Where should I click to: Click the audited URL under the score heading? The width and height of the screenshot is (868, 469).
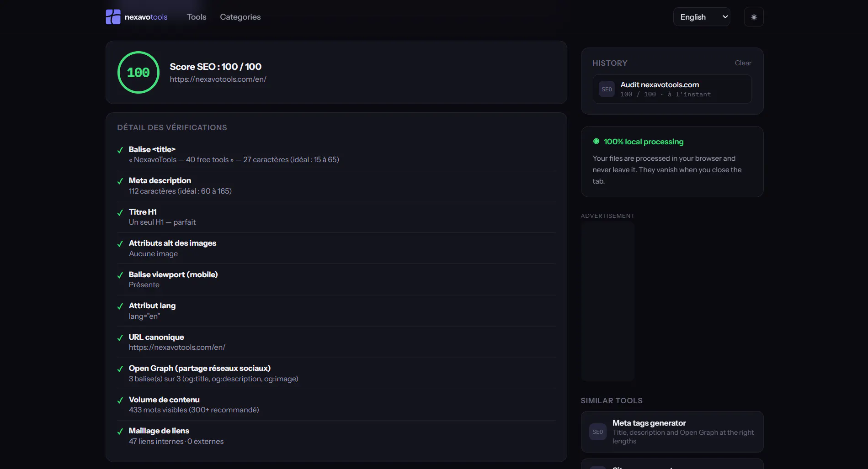tap(218, 79)
